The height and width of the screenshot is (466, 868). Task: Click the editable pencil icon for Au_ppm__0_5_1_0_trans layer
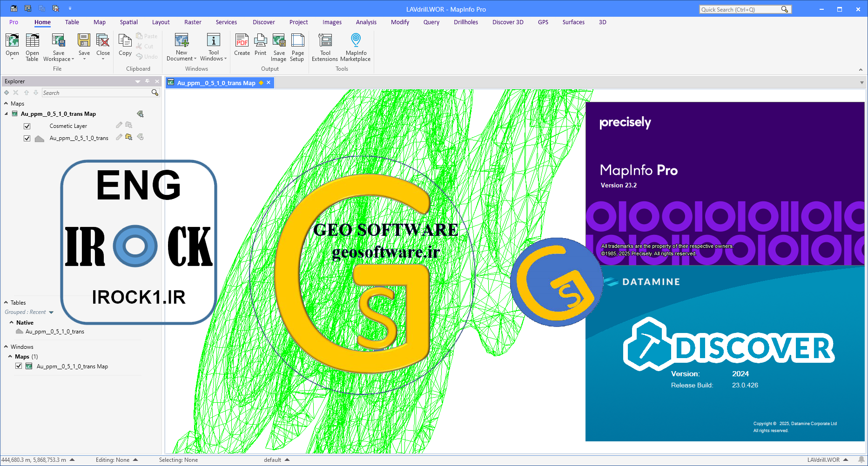coord(119,137)
